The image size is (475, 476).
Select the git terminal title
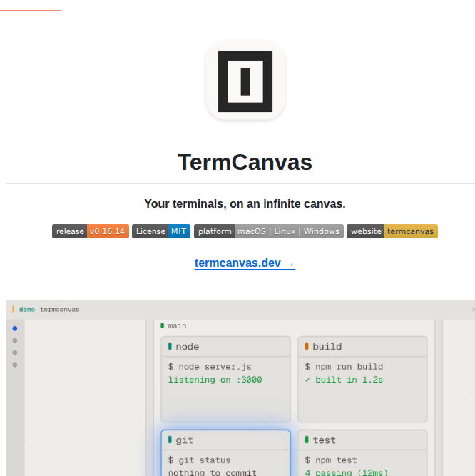[x=185, y=440]
